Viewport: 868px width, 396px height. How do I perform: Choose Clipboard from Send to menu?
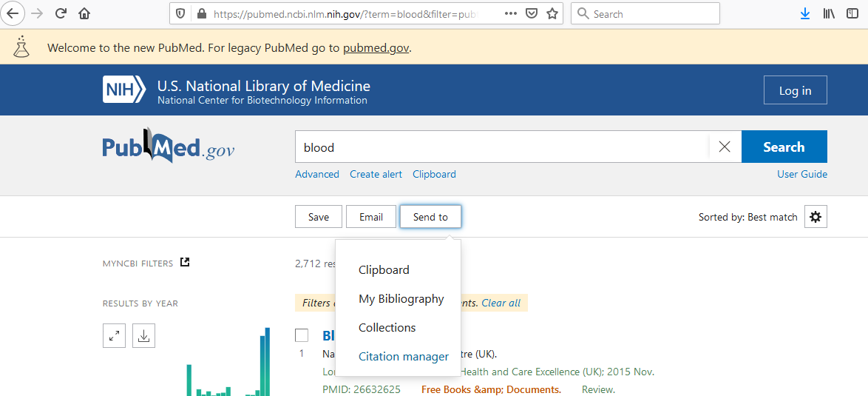click(384, 270)
